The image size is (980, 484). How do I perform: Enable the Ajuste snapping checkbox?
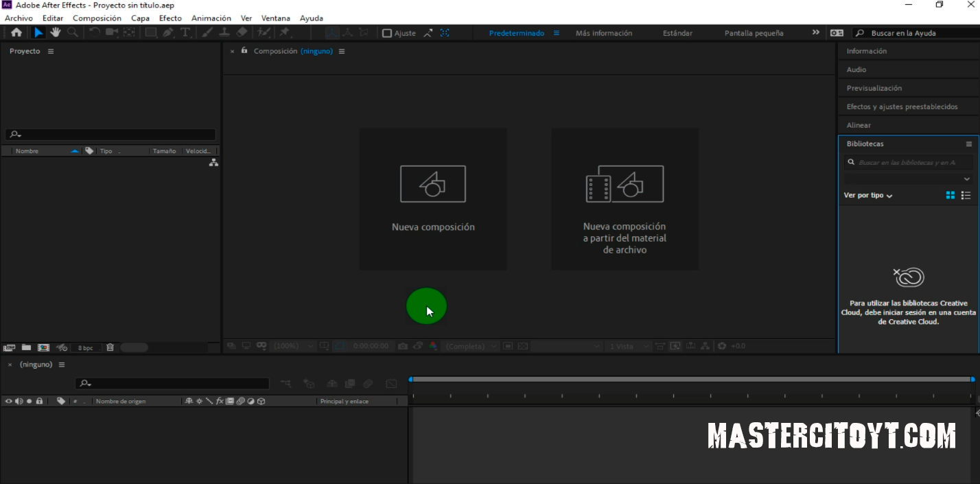coord(387,33)
